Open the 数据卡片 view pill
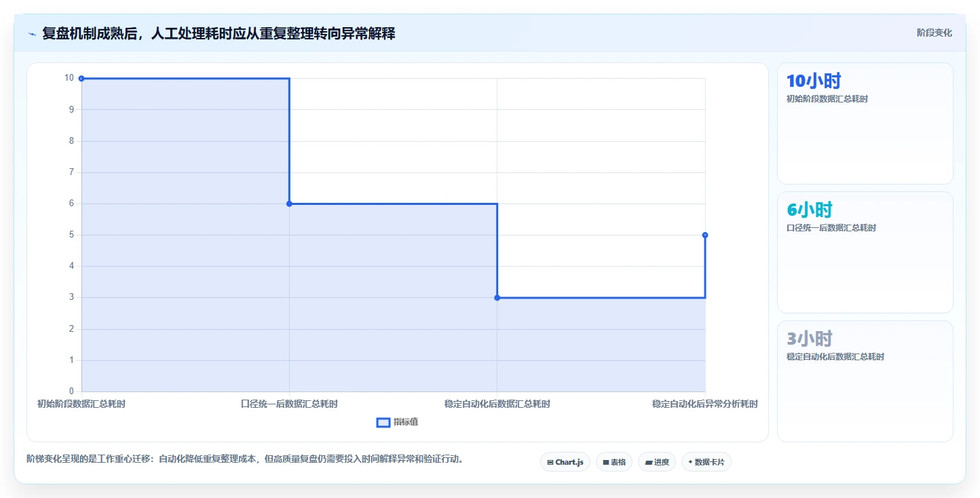980x498 pixels. click(x=706, y=462)
